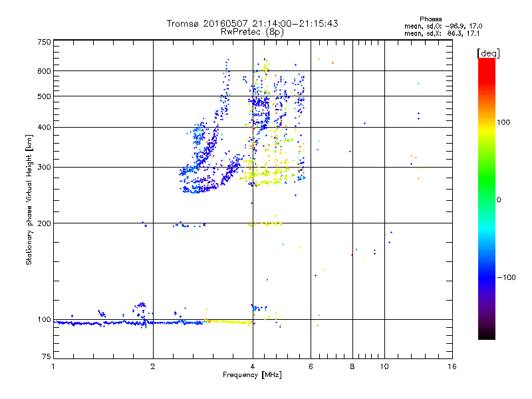Image resolution: width=532 pixels, height=399 pixels.
Task: Click the x-axis tick label '6'
Action: (x=311, y=366)
